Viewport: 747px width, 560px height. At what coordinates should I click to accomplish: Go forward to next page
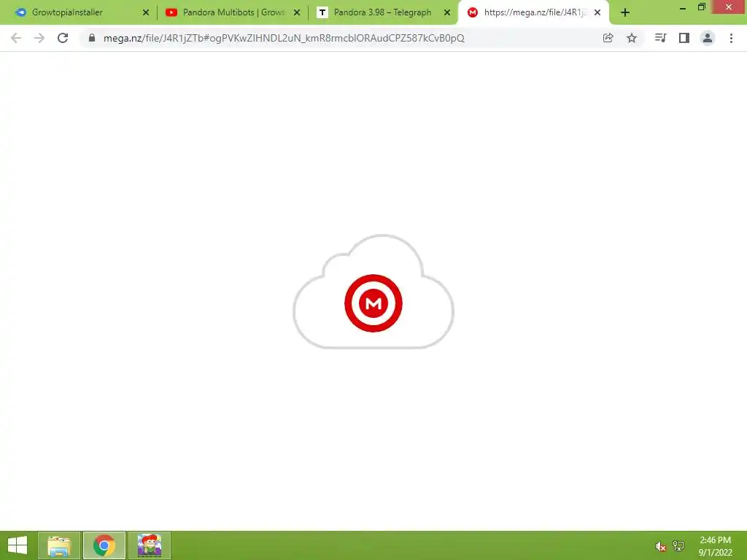click(x=39, y=38)
